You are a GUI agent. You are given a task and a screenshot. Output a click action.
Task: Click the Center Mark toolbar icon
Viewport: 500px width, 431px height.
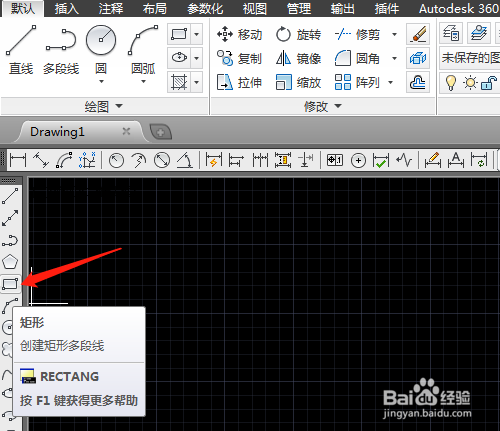click(x=358, y=160)
